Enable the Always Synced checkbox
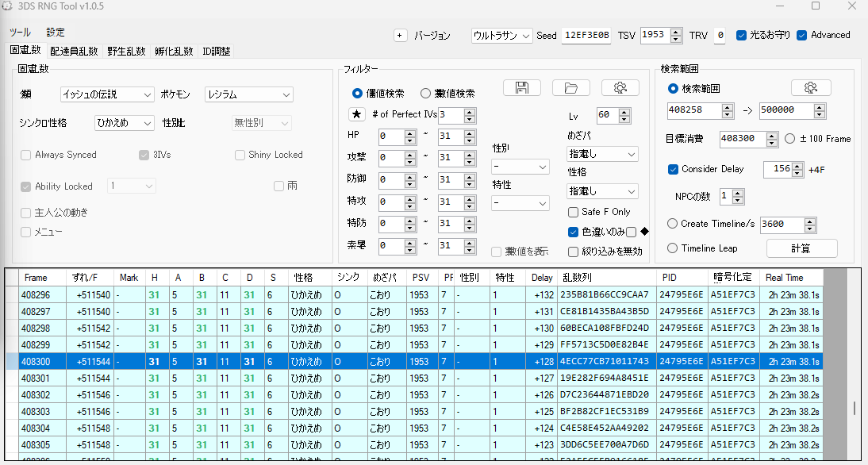 click(x=25, y=155)
